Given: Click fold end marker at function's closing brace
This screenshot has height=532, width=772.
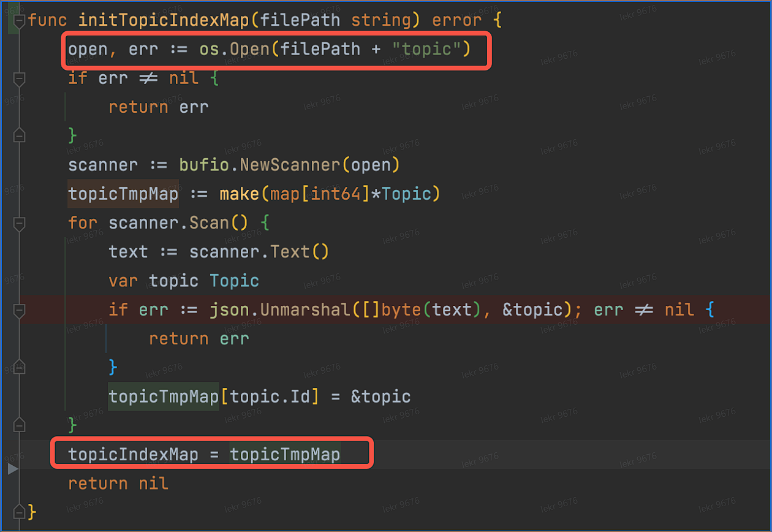Looking at the screenshot, I should (19, 511).
